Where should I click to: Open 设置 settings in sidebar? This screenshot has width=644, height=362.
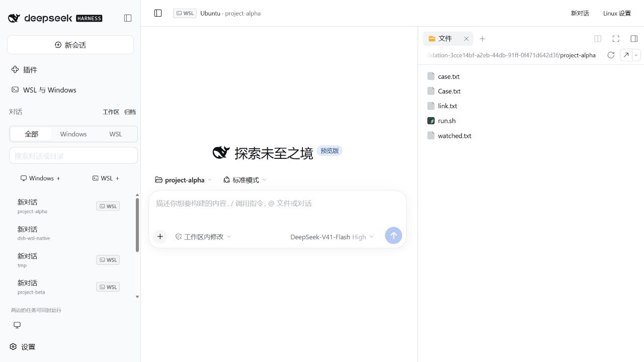23,346
